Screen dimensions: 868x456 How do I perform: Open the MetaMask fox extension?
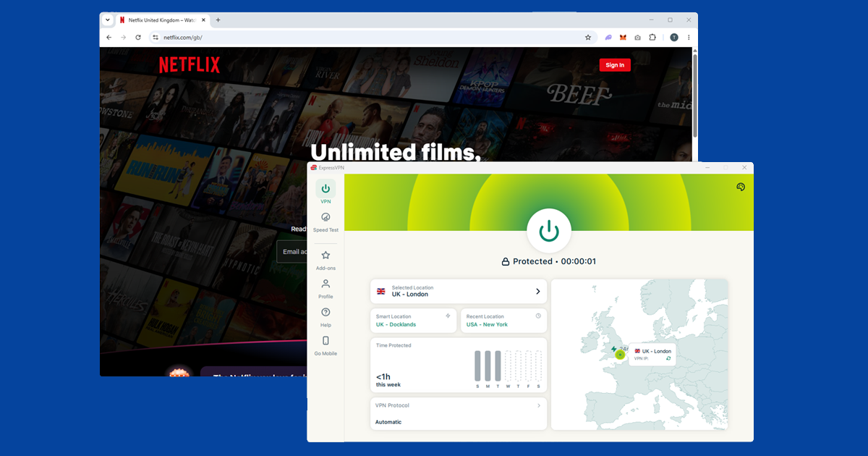[623, 37]
